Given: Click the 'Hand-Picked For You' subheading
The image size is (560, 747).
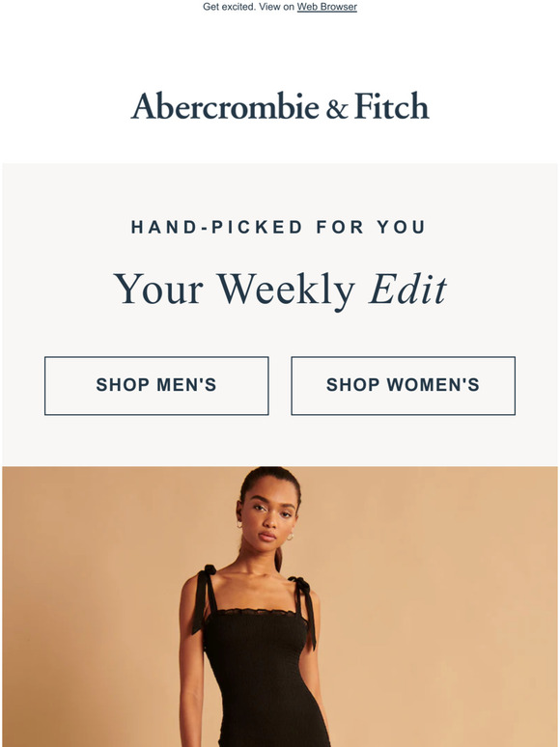Looking at the screenshot, I should [278, 227].
